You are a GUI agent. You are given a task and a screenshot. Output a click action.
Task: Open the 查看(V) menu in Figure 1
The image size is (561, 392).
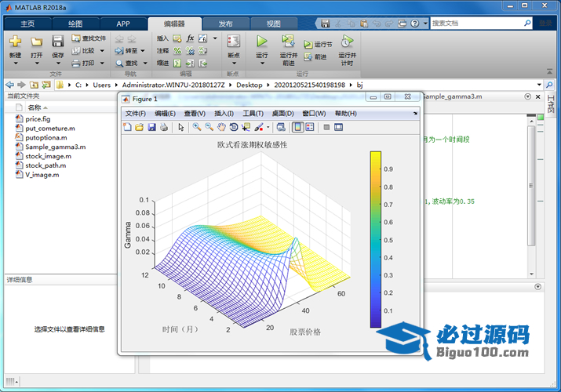(x=195, y=114)
